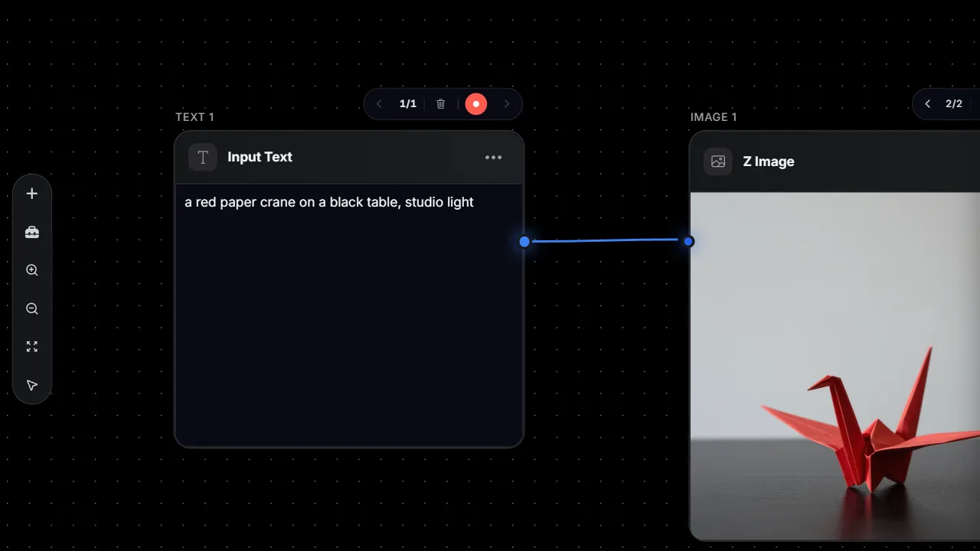
Task: Click the zoom out magnifier icon
Action: [32, 308]
